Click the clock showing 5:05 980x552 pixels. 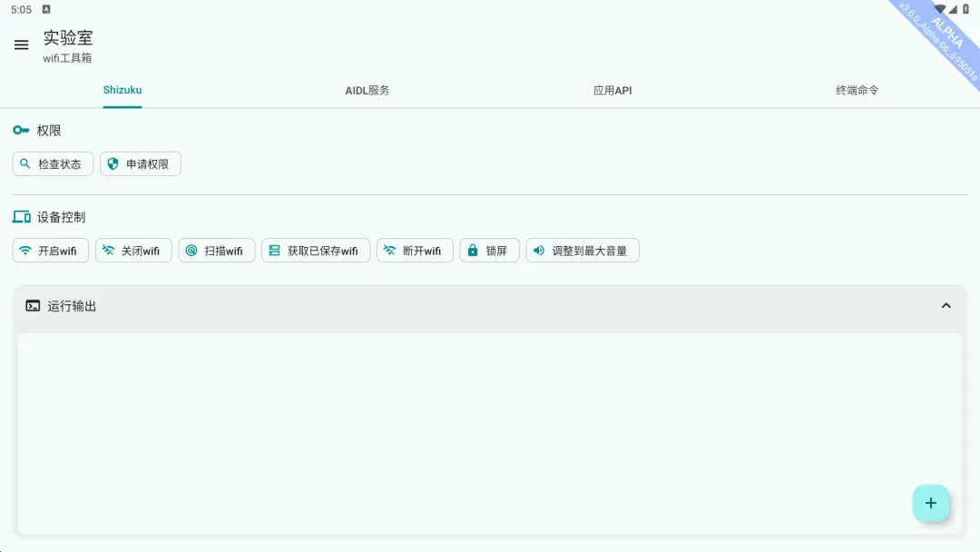(21, 9)
